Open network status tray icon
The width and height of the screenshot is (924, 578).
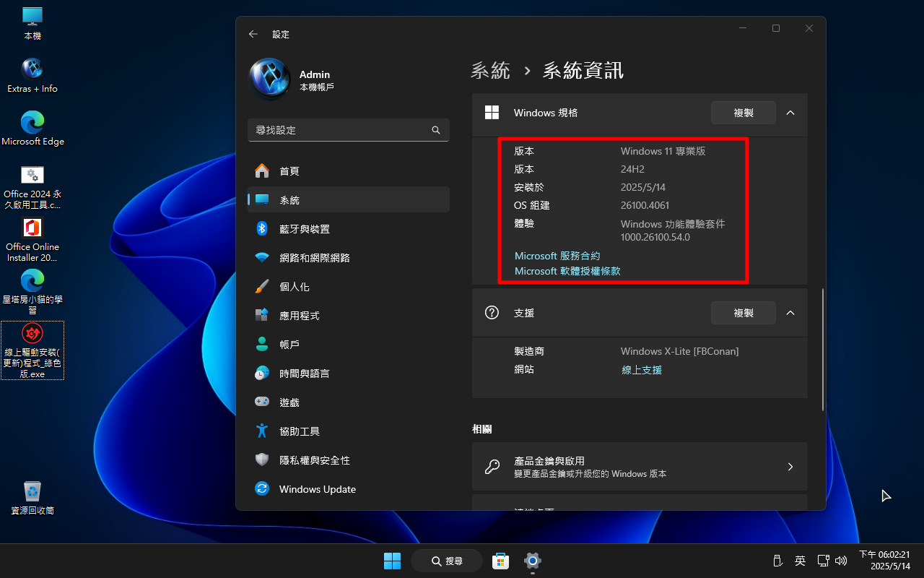click(823, 561)
